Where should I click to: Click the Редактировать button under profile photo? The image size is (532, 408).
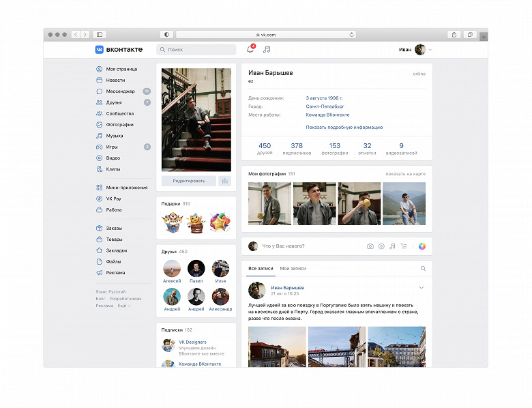click(x=189, y=181)
